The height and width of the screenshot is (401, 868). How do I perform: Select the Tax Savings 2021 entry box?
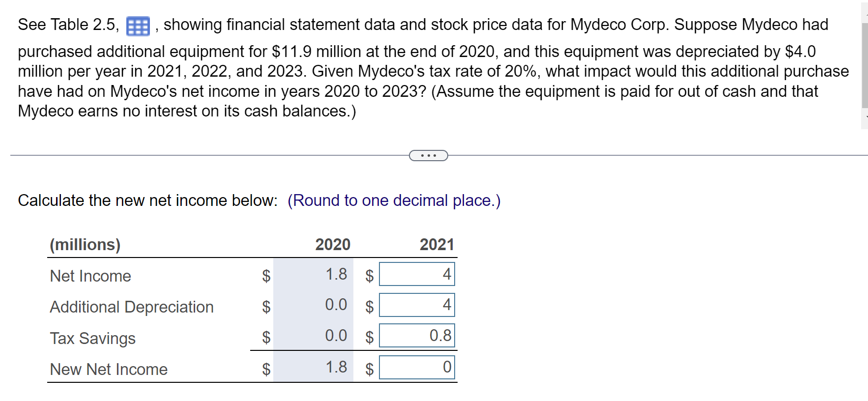416,336
